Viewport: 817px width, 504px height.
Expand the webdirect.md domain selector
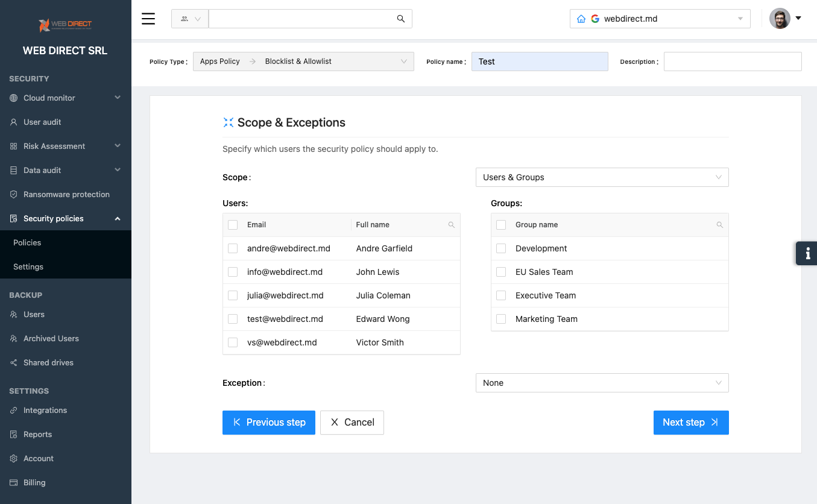tap(660, 19)
